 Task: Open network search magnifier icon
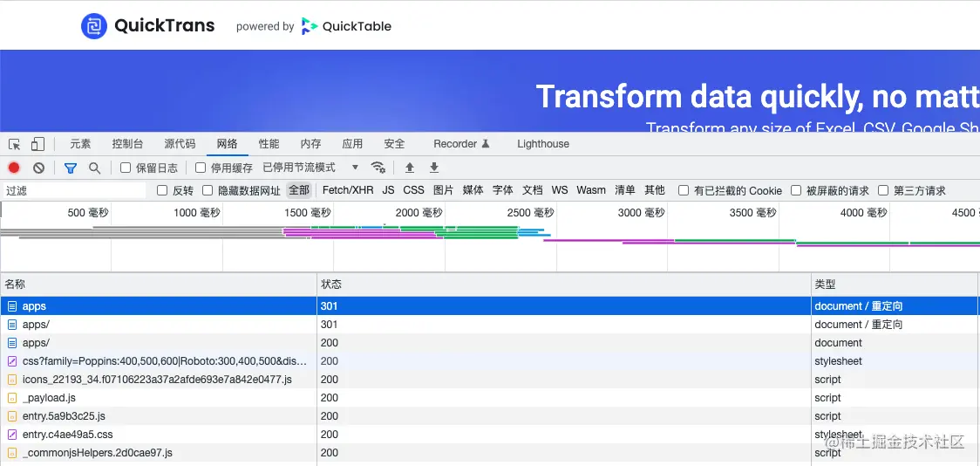tap(94, 168)
